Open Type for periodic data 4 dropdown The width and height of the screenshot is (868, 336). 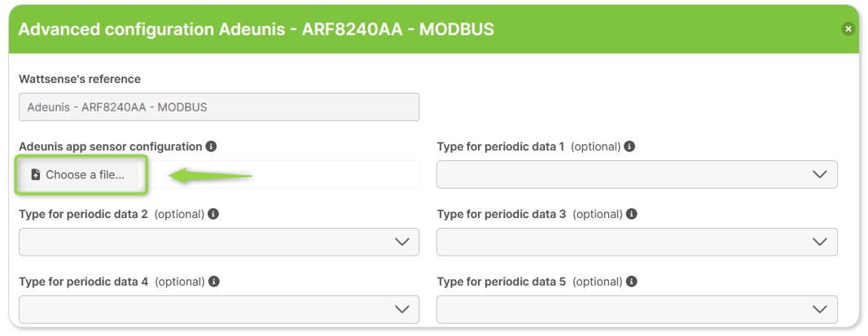pyautogui.click(x=219, y=309)
